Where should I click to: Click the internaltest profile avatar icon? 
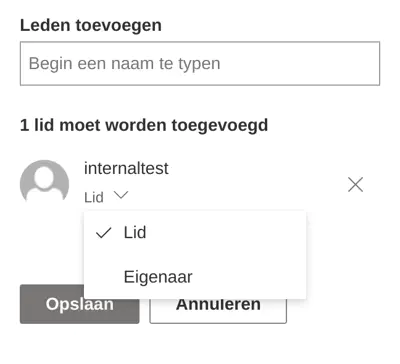point(44,181)
